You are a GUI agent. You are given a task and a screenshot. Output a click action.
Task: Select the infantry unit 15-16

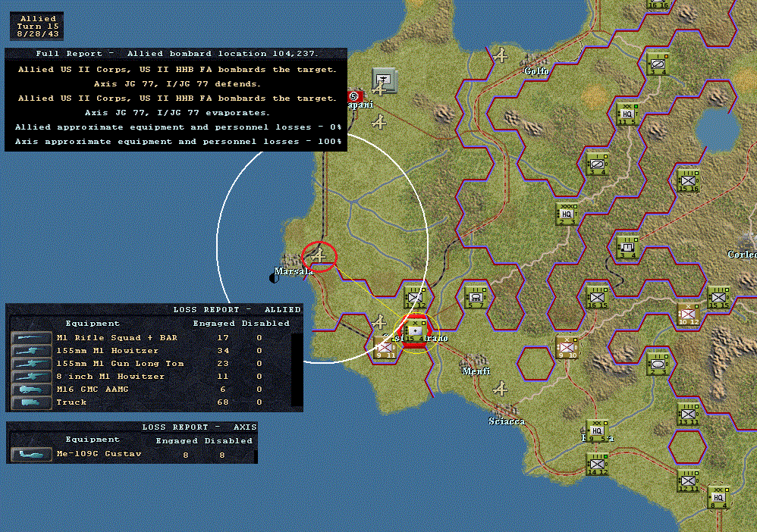[x=689, y=181]
